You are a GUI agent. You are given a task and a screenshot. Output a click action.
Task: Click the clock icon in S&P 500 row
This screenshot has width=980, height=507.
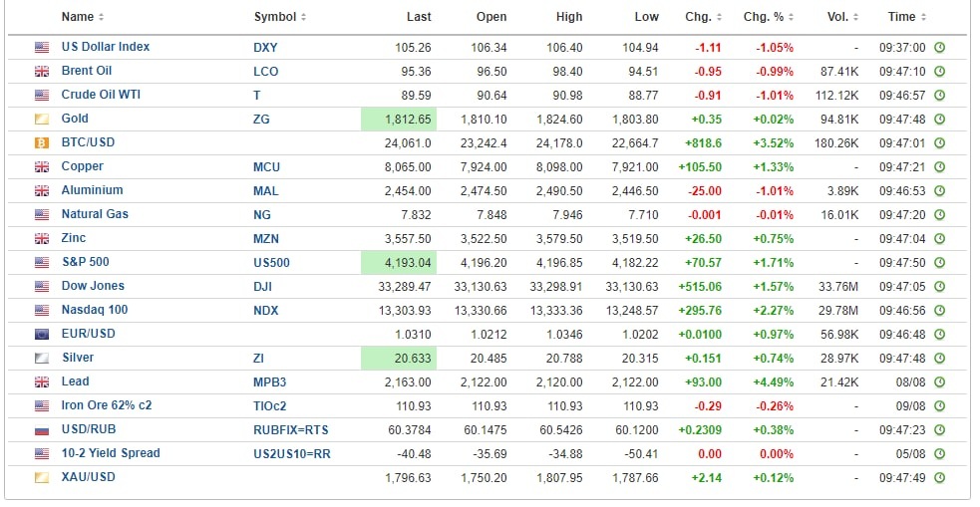click(x=939, y=262)
